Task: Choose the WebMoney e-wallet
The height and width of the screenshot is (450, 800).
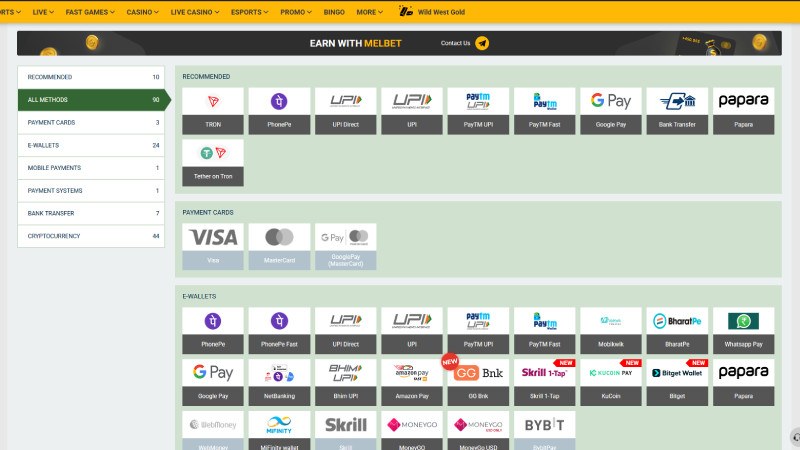Action: [213, 430]
